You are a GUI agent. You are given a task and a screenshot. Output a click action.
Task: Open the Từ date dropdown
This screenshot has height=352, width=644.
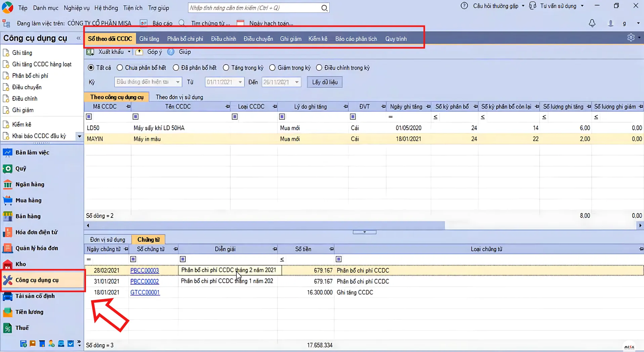[240, 82]
